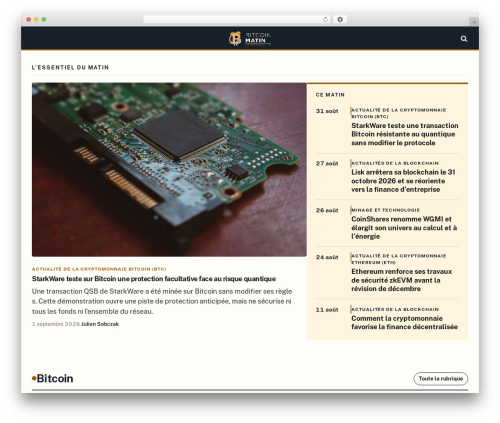Open 'Comment la cryptomonnaie favorise la finance décentralisée' article
This screenshot has width=500, height=423.
click(x=404, y=322)
